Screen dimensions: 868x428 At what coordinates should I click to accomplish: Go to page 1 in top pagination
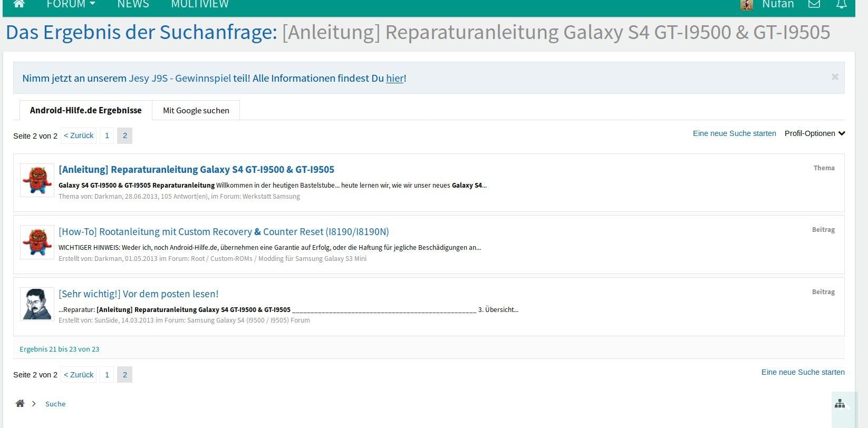[x=107, y=135]
